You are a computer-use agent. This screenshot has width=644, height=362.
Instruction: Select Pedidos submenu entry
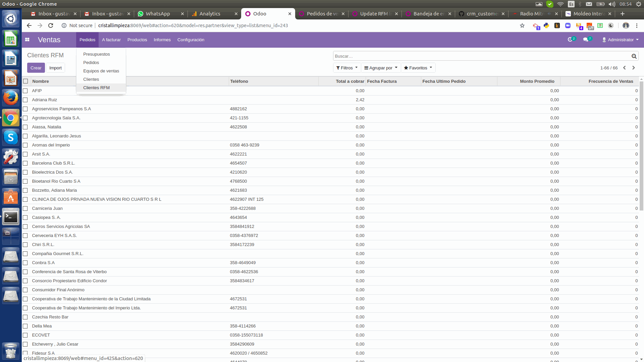pyautogui.click(x=101, y=63)
